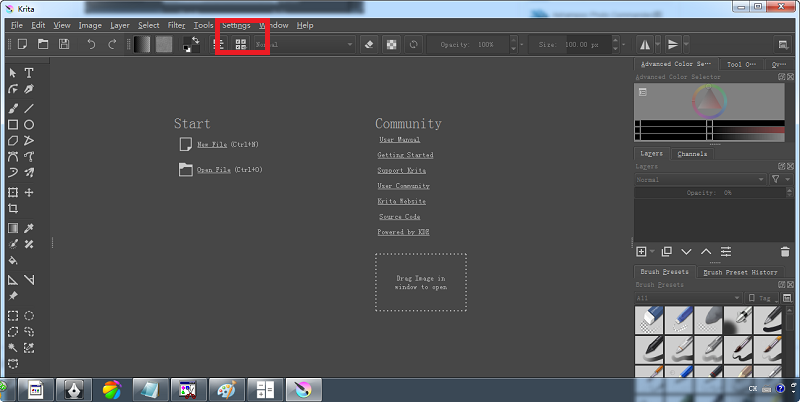Viewport: 800px width, 402px height.
Task: Delete layer with trash icon
Action: coord(785,252)
